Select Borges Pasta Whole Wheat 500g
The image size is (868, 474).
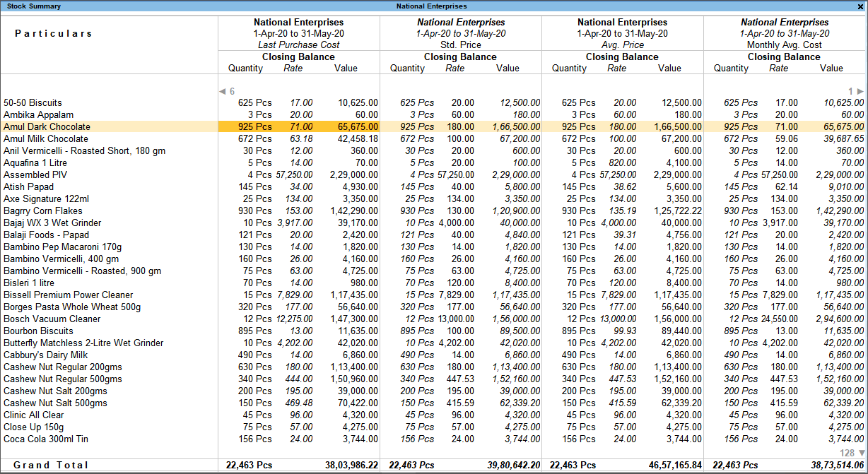[x=71, y=307]
